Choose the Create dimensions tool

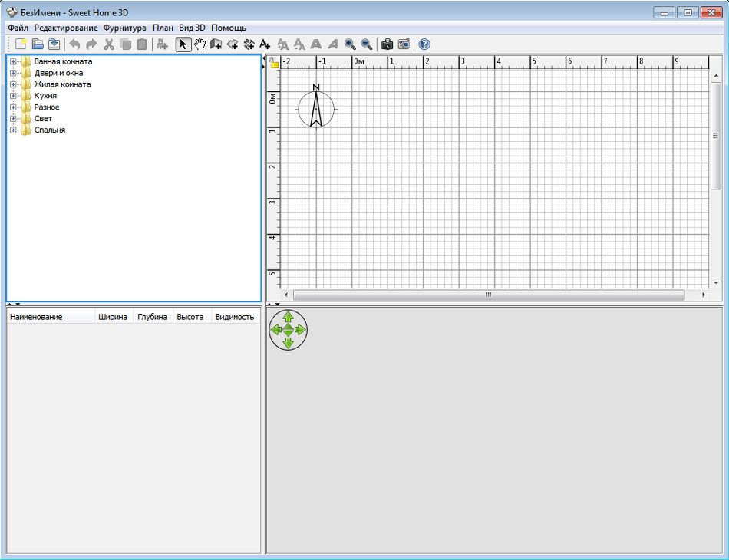249,44
